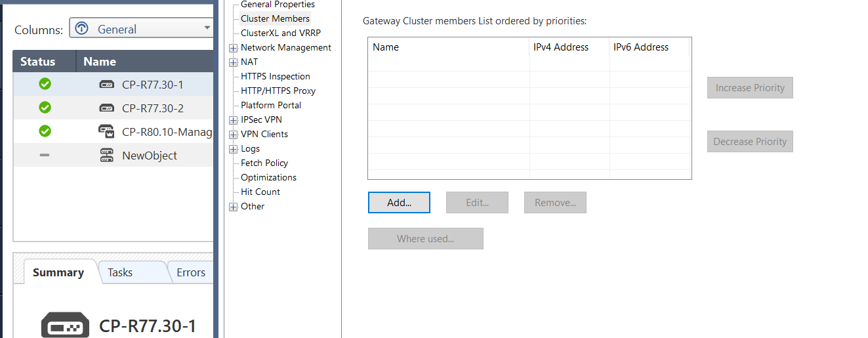Select CP-R77.30-1 gateway name in list
The width and height of the screenshot is (868, 338).
point(153,85)
